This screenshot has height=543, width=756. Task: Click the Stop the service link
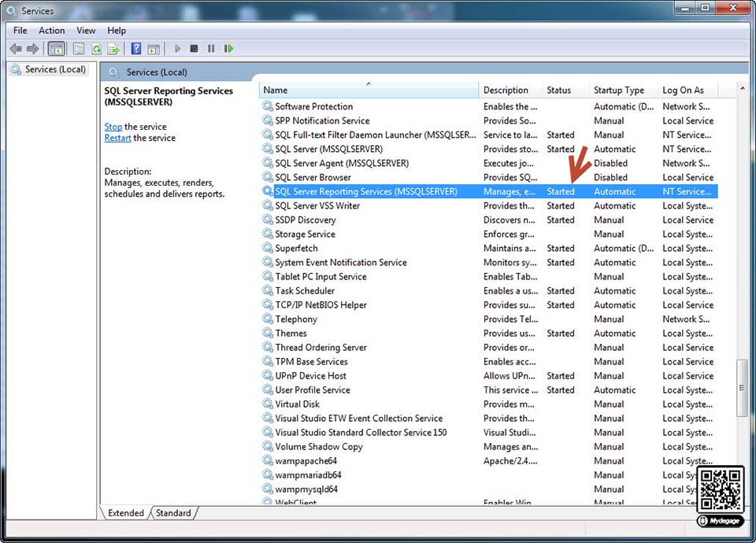pos(113,127)
